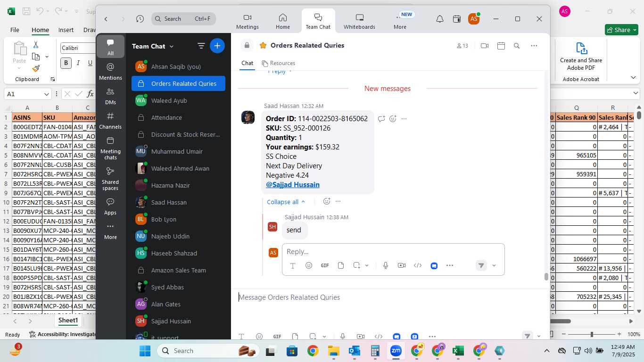Open Excel File menu
Screen dimensions: 644x362
[x=15, y=30]
